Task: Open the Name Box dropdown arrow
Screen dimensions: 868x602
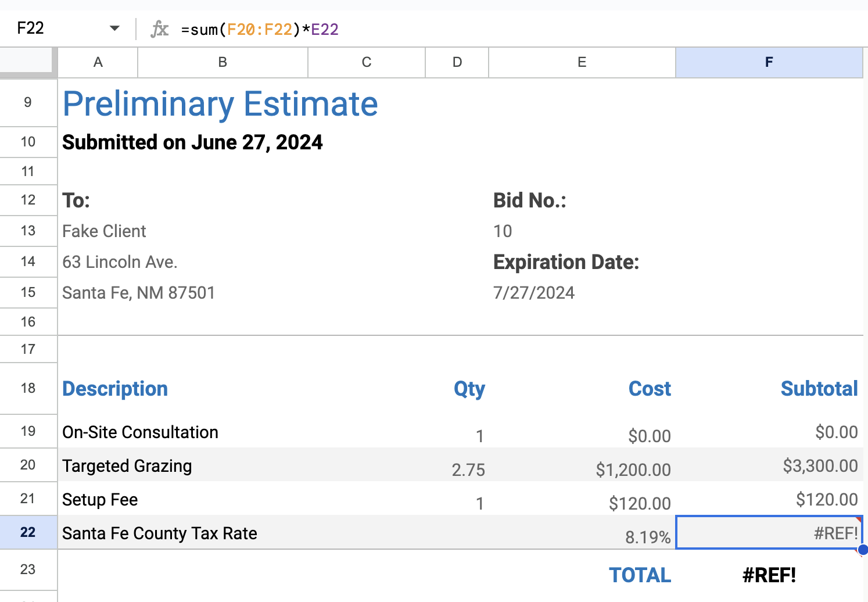Action: (x=114, y=28)
